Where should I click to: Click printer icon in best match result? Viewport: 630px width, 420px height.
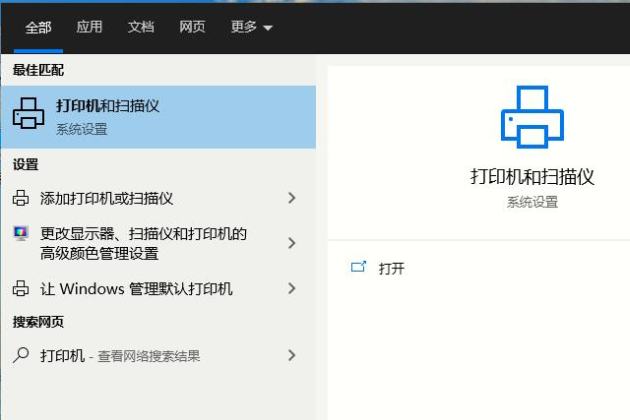coord(29,113)
